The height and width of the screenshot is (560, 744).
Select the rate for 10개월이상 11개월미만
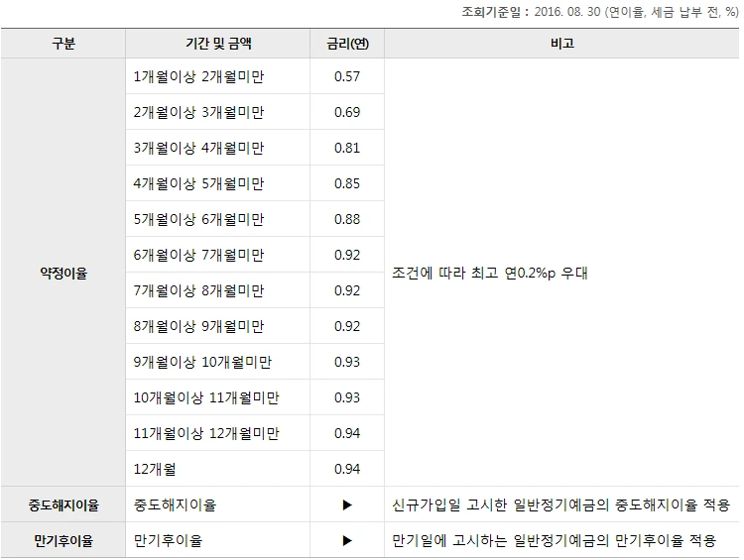pos(347,397)
